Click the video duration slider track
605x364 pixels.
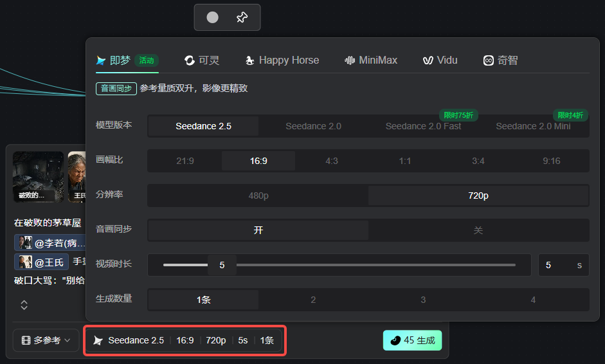click(x=339, y=265)
